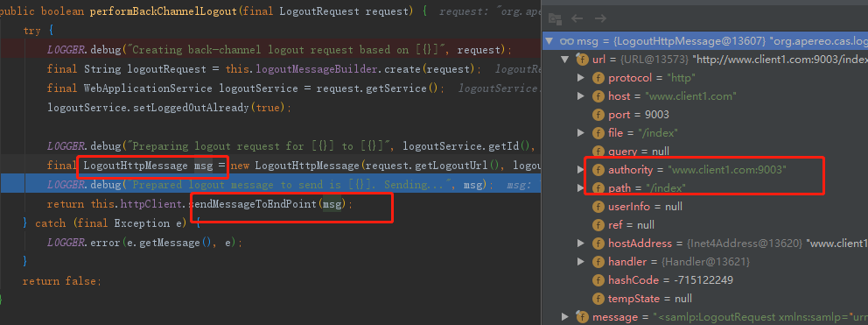Viewport: 868px width, 325px height.
Task: Click the field icon next to hashCode
Action: 598,280
